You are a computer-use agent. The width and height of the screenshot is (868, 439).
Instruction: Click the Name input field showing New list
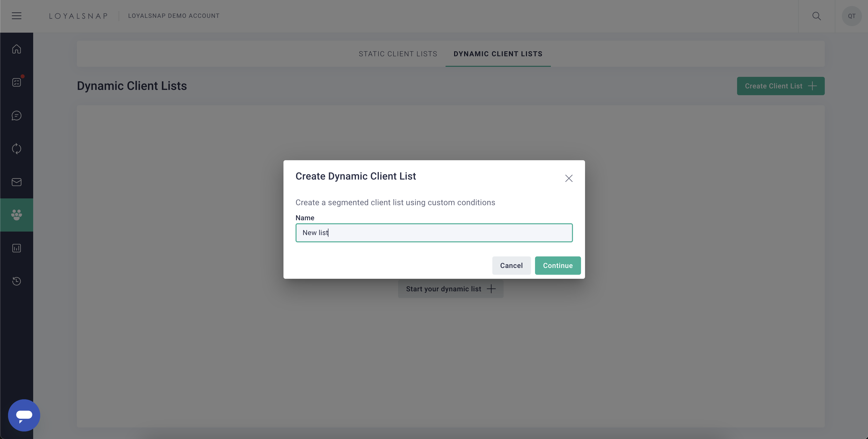(434, 233)
